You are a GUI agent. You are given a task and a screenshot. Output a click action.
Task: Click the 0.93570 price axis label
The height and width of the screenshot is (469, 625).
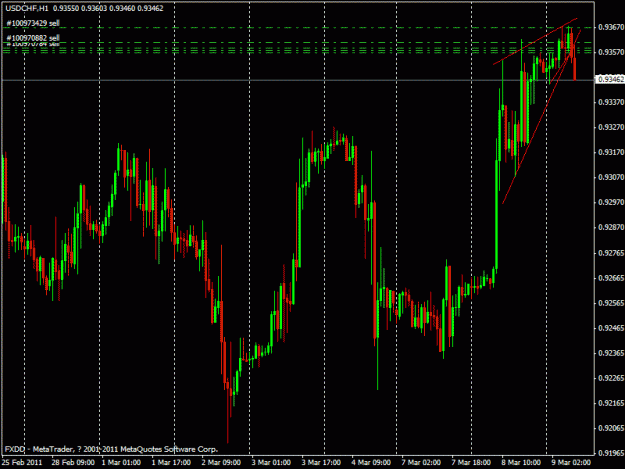point(611,52)
